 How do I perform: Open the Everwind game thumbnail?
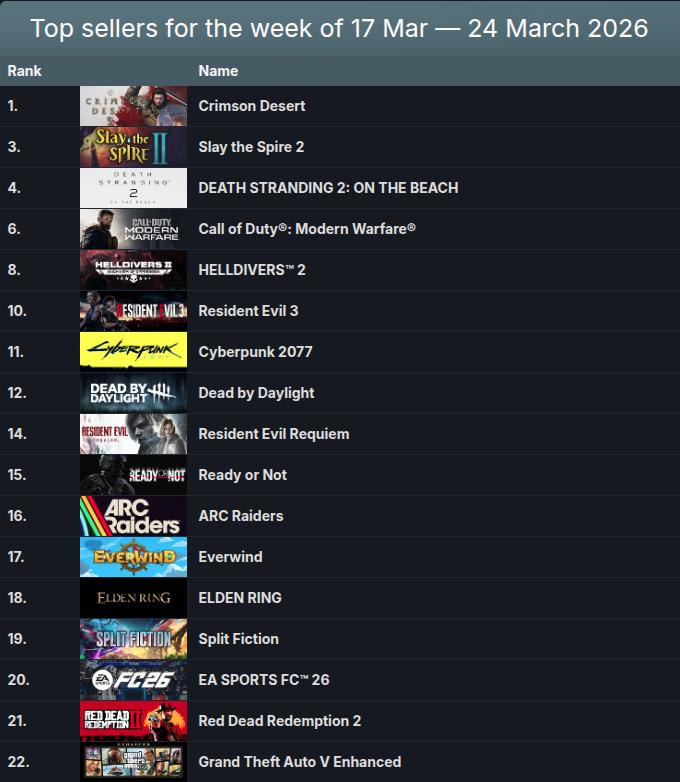(x=133, y=557)
